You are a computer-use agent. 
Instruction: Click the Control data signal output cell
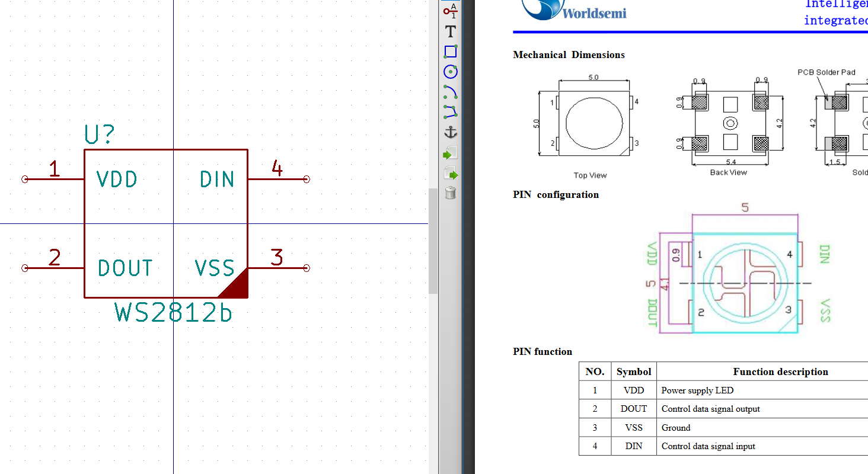click(x=762, y=409)
